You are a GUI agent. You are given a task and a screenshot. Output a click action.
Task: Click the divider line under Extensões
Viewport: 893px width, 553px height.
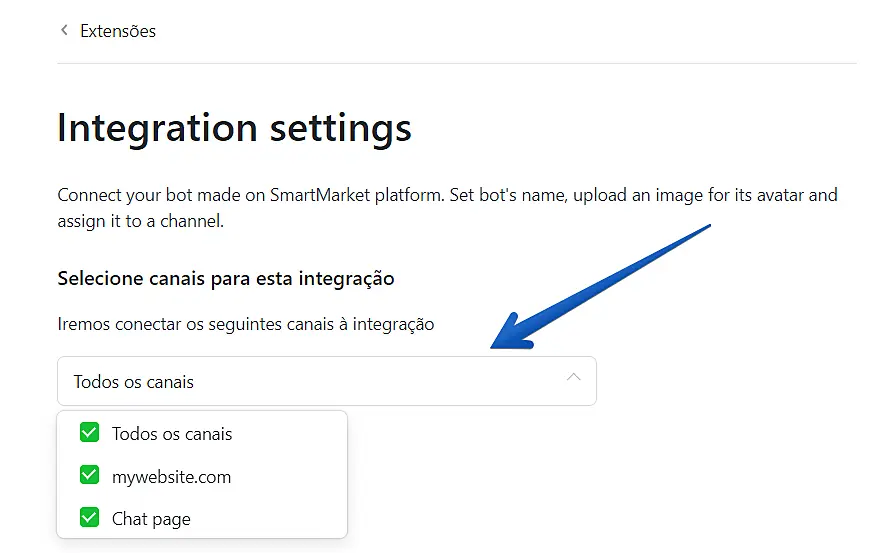click(456, 63)
